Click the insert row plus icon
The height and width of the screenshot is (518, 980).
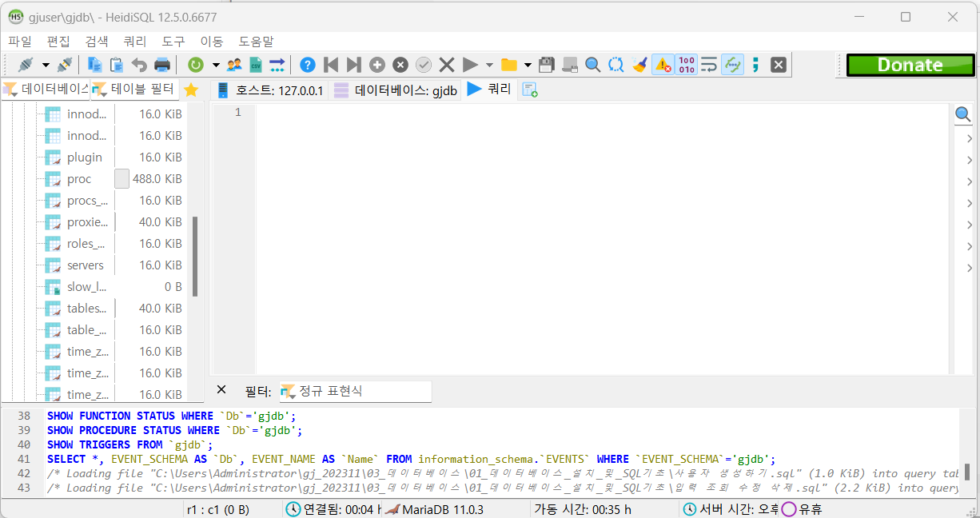click(377, 65)
